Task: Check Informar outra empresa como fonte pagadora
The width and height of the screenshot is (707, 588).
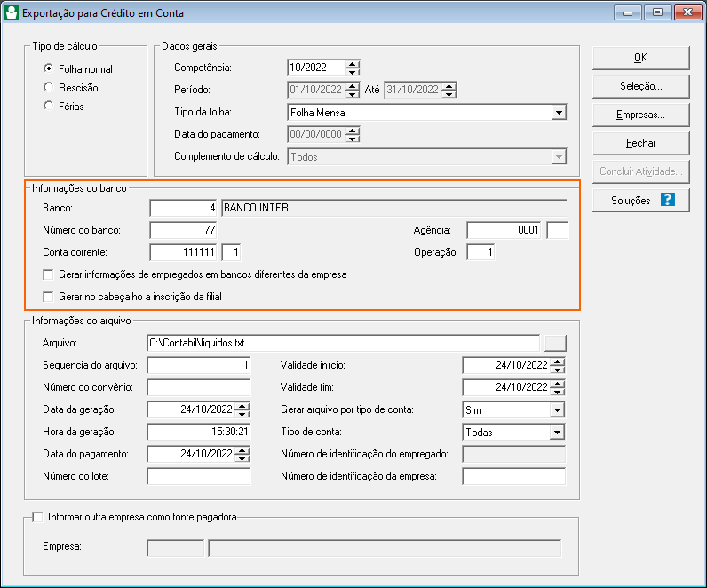Action: pos(36,516)
